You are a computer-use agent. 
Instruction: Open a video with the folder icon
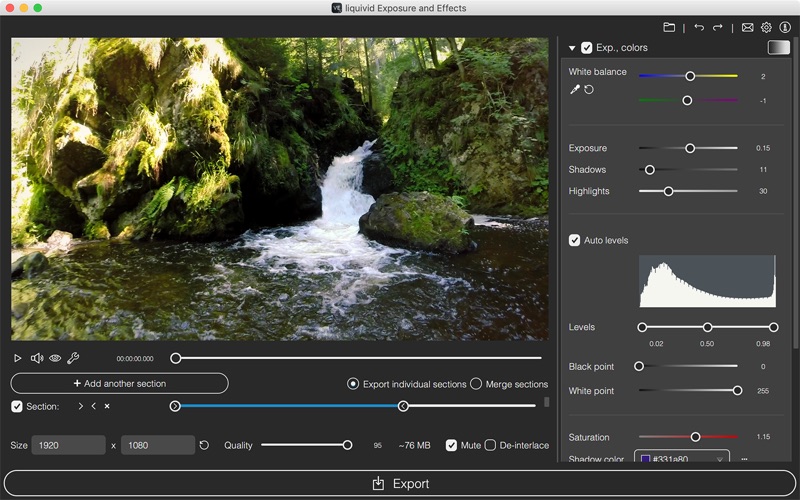coord(669,27)
